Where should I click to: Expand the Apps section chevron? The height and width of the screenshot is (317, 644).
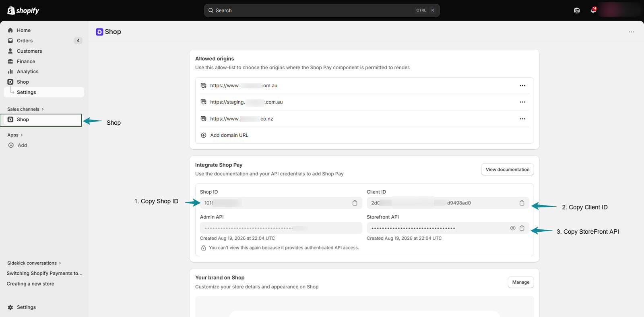point(22,135)
